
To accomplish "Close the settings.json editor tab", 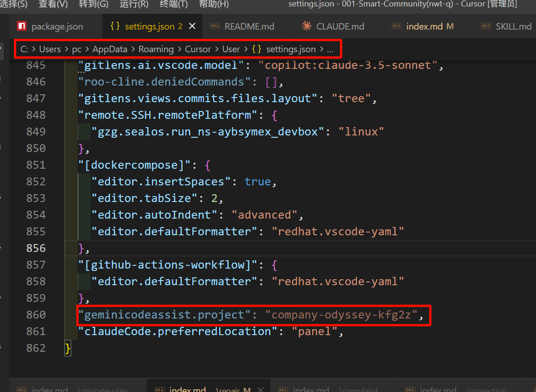I will point(192,26).
